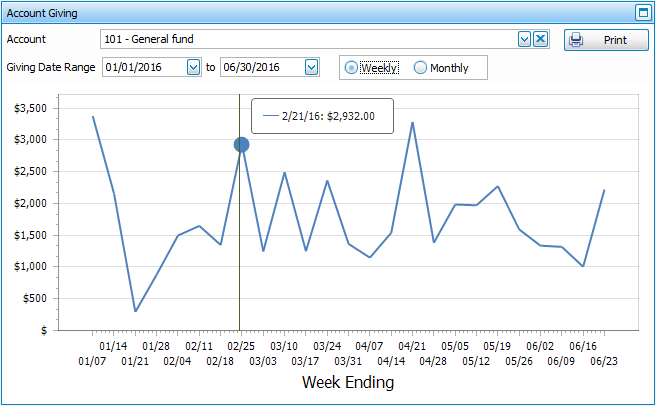Open the start date 01/01/2016 calendar dropdown
Image resolution: width=656 pixels, height=406 pixels.
coord(193,67)
